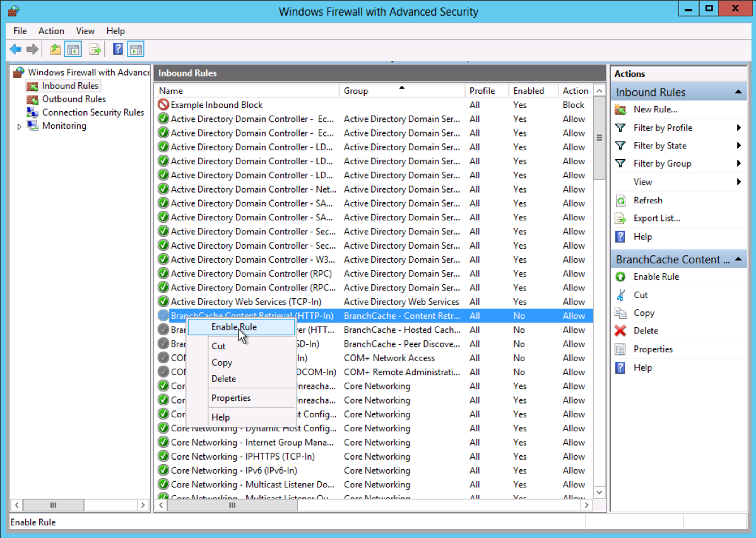Image resolution: width=756 pixels, height=538 pixels.
Task: Click the tree pane horizontal scroll right arrow
Action: [x=143, y=505]
